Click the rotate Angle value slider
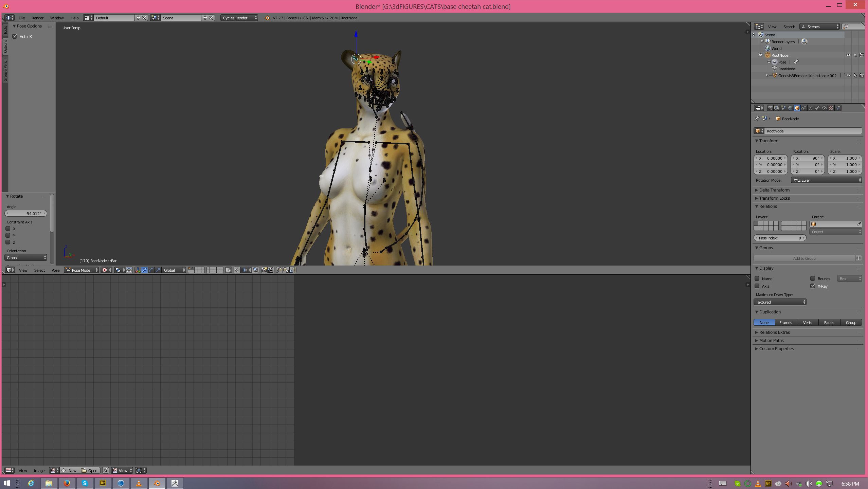This screenshot has height=489, width=868. click(26, 213)
